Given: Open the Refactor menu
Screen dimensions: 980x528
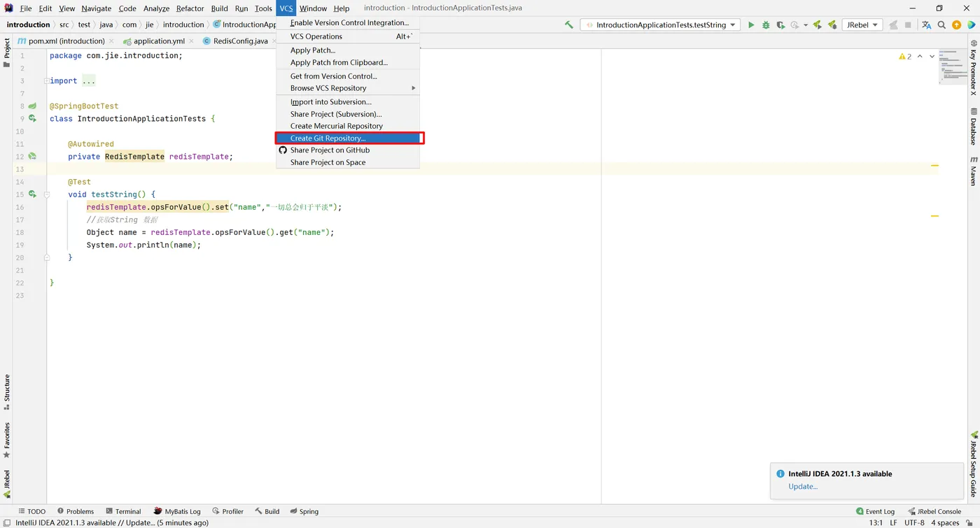Looking at the screenshot, I should pos(190,8).
